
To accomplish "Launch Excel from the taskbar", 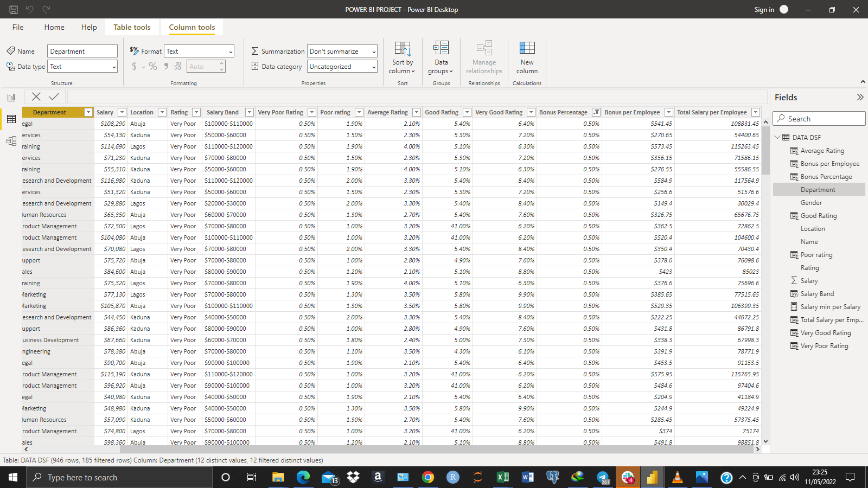I will pyautogui.click(x=502, y=477).
